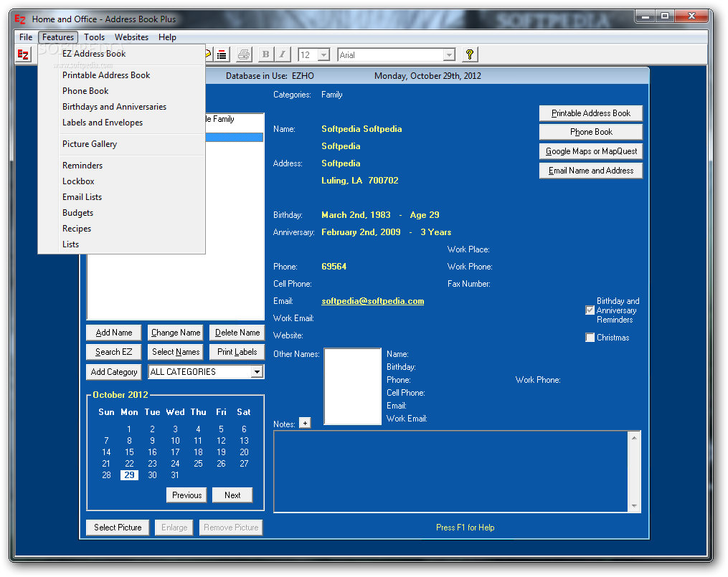Click the red list lines toolbar icon
728x577 pixels.
[x=222, y=54]
